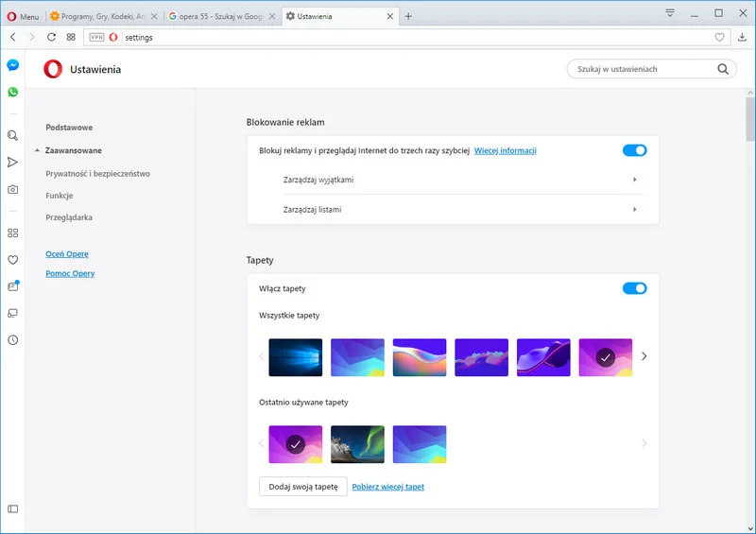Collapse the Zaawansowane section
756x534 pixels.
(x=73, y=150)
